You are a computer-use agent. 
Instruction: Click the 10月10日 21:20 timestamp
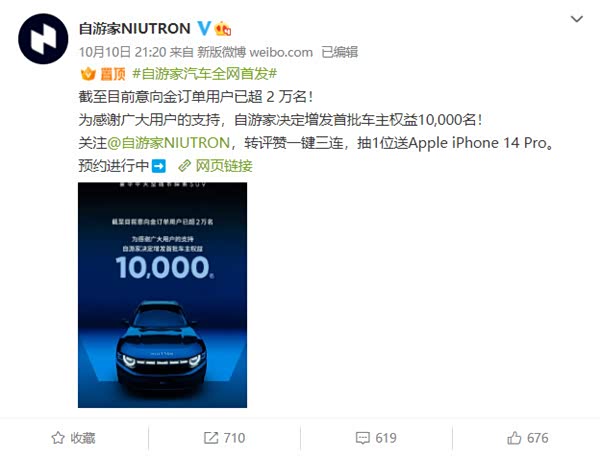122,52
